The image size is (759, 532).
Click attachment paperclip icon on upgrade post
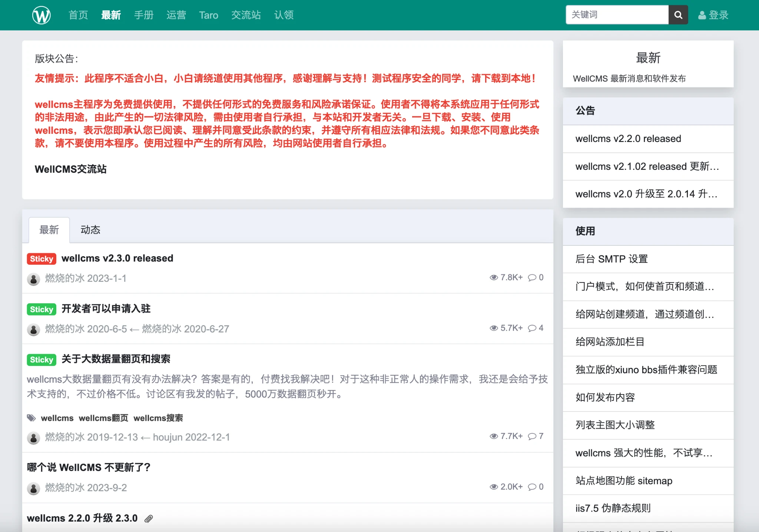(x=149, y=519)
